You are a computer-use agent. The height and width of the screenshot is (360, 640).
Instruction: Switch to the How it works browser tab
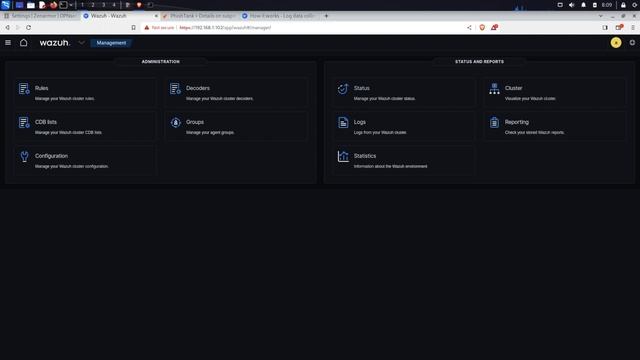tap(280, 16)
